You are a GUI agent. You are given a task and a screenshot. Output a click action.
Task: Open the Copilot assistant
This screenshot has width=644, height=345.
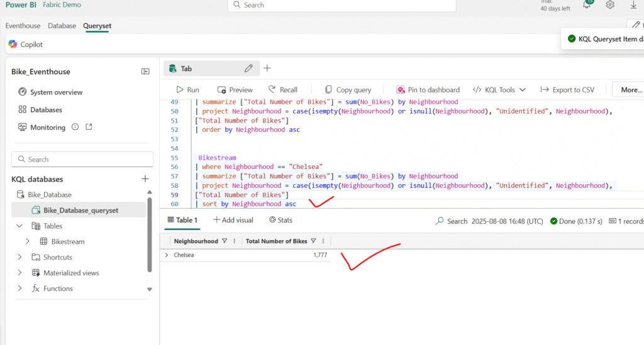(x=25, y=45)
